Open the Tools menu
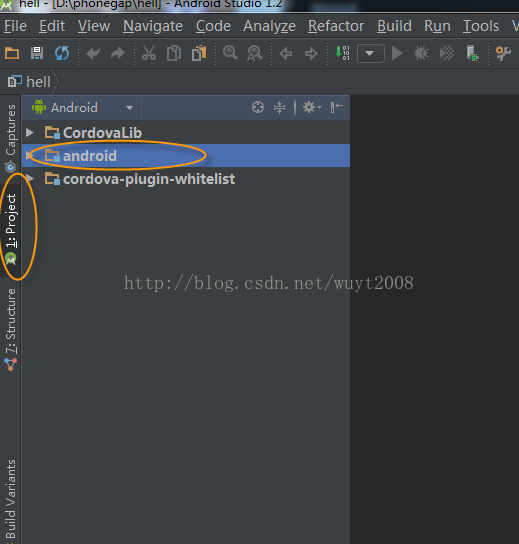The width and height of the screenshot is (519, 544). tap(481, 26)
